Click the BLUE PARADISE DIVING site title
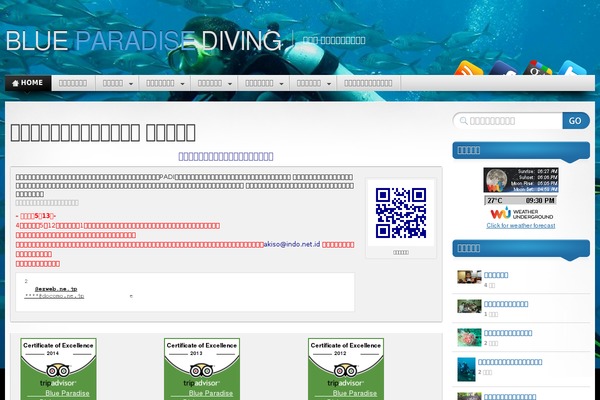The image size is (600, 400). pyautogui.click(x=143, y=41)
